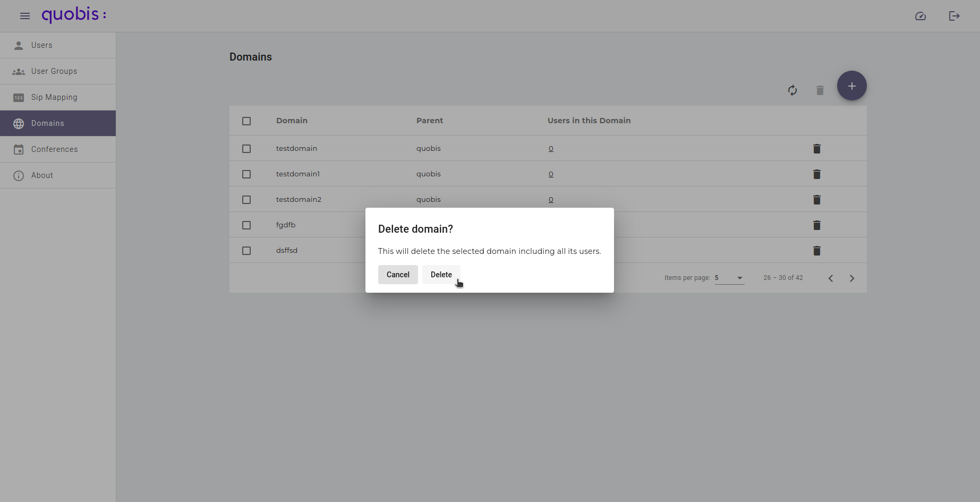Screen dimensions: 980x502
Task: Go to next page of domains
Action: pyautogui.click(x=852, y=278)
